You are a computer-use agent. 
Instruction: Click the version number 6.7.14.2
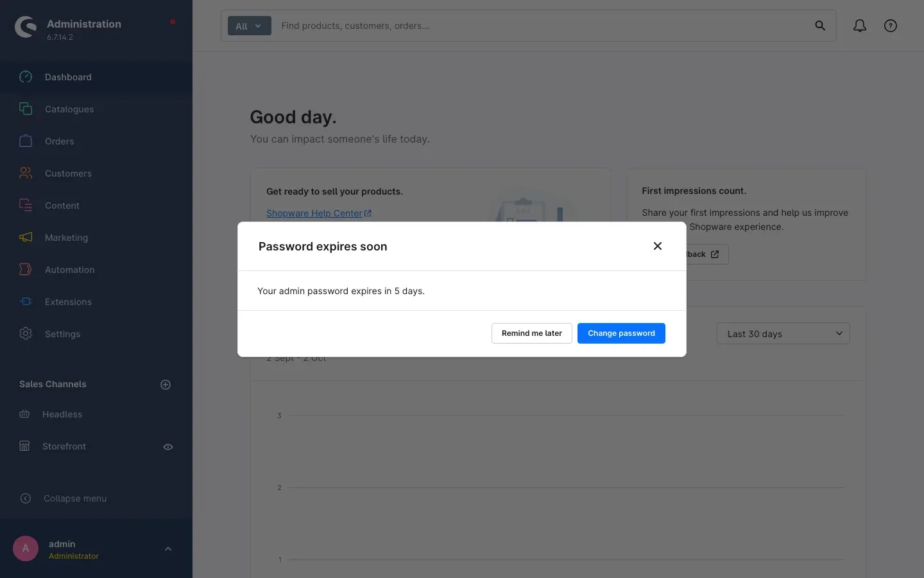click(60, 37)
